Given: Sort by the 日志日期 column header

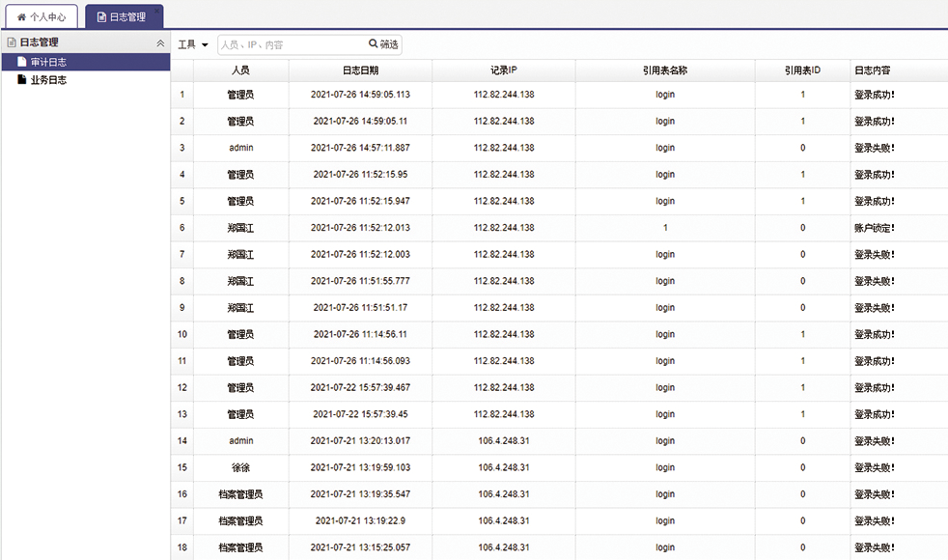Looking at the screenshot, I should (x=360, y=70).
